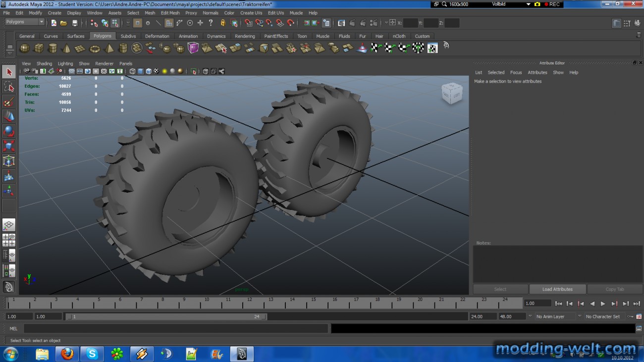Open the Polygons menu set dropdown
This screenshot has height=362, width=644.
[x=25, y=22]
